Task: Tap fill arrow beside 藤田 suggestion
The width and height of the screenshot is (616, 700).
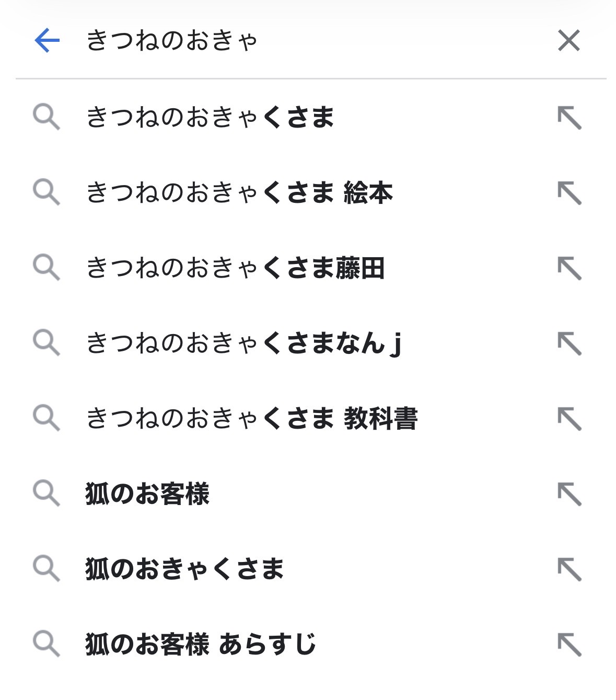Action: point(569,268)
